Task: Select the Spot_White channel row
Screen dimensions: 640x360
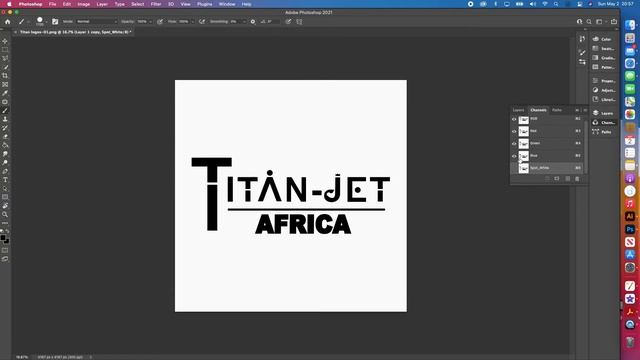Action: click(x=547, y=168)
